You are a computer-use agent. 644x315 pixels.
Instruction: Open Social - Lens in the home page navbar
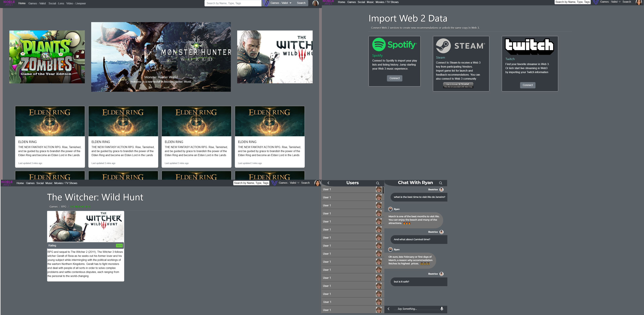(x=56, y=4)
